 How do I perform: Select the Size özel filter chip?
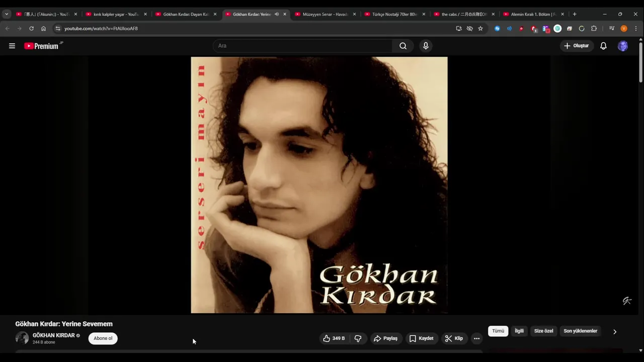point(543,331)
